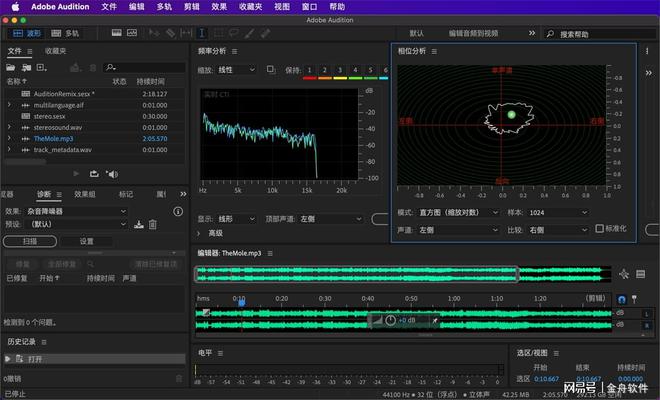Open the 样本 1024 dropdown
This screenshot has height=400, width=660.
pos(558,213)
